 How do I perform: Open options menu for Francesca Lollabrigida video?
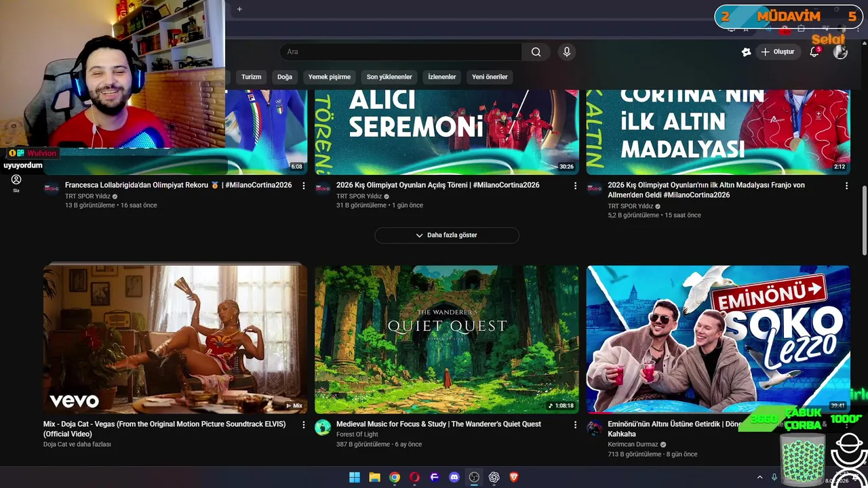tap(304, 186)
